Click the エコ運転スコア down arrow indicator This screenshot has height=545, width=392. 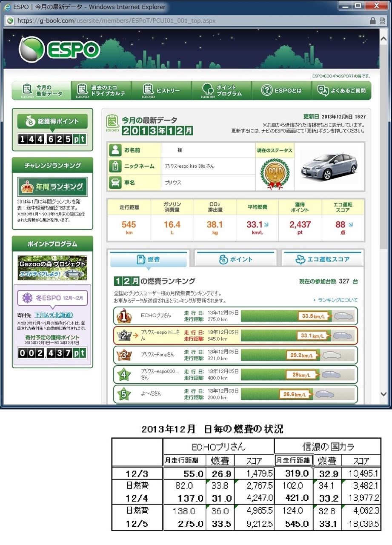coord(350,224)
